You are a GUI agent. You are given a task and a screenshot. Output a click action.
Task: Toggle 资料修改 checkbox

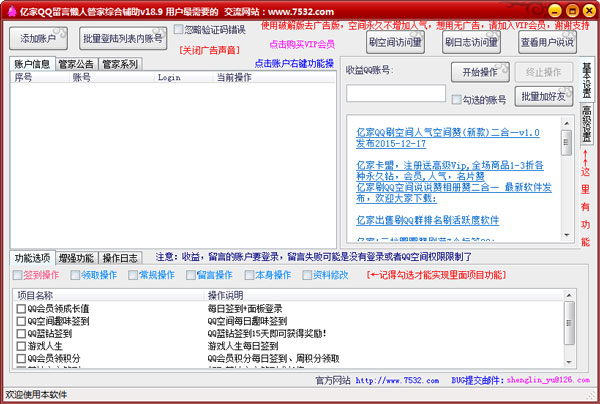307,275
